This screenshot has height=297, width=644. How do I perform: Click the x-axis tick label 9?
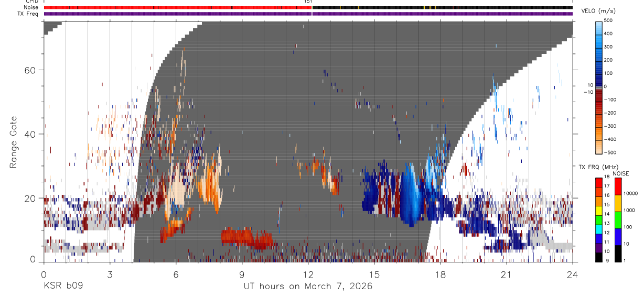point(242,274)
